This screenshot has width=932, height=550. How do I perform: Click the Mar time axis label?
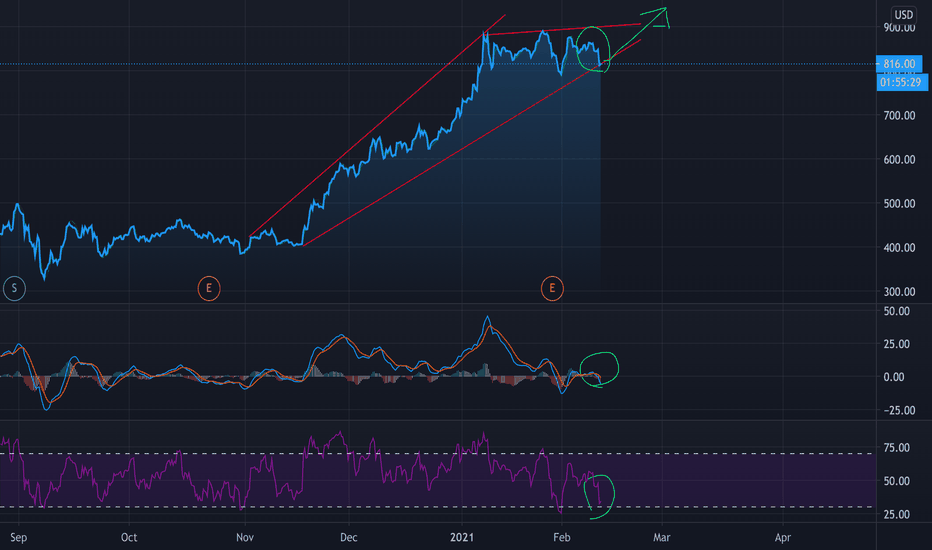662,538
